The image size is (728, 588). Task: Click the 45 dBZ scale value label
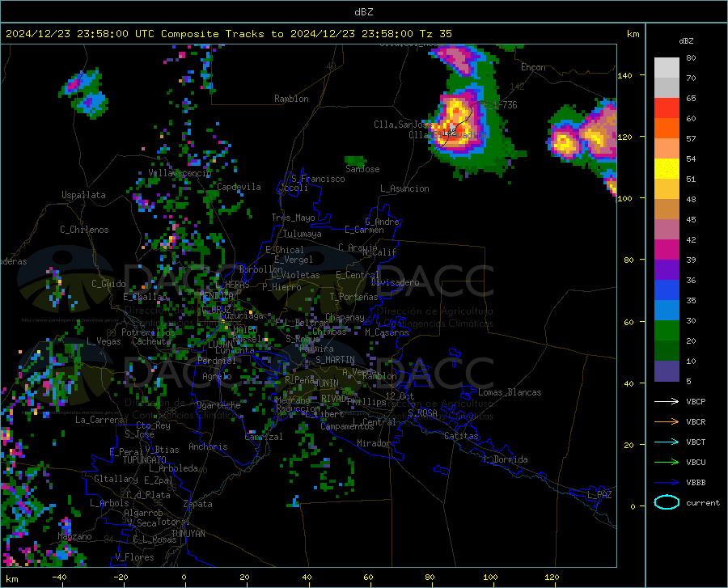pyautogui.click(x=691, y=219)
